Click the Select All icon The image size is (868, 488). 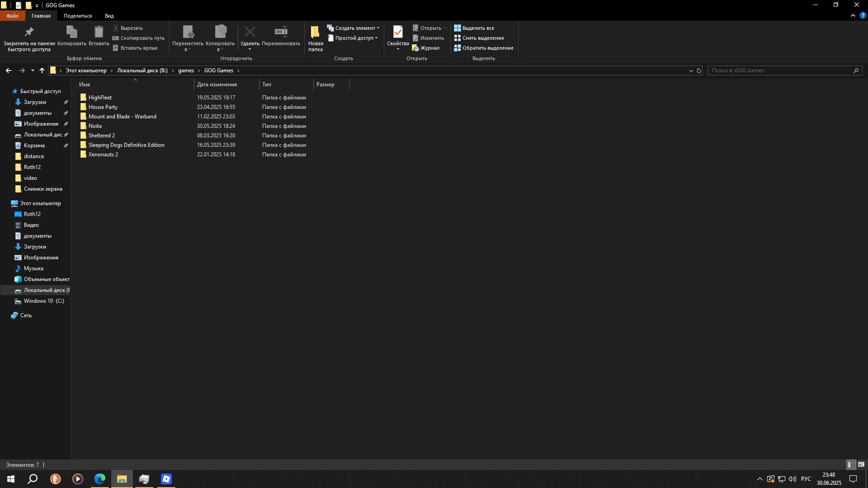pos(458,28)
